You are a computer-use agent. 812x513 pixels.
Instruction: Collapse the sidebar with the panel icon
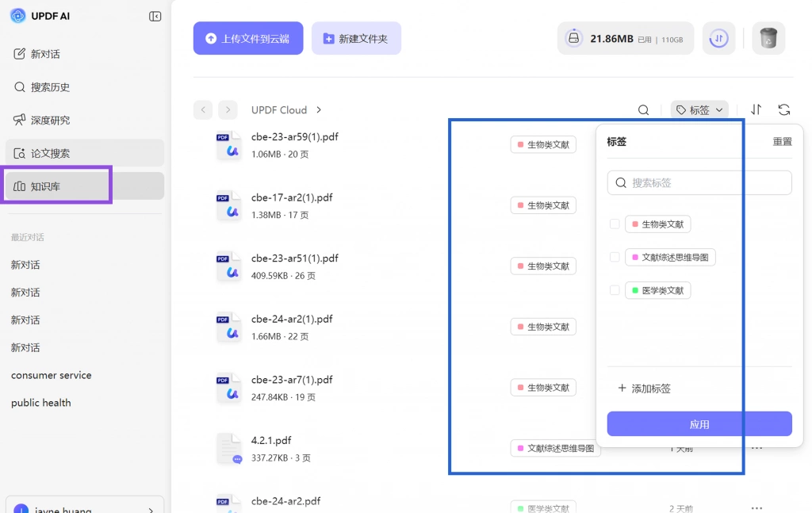[155, 17]
